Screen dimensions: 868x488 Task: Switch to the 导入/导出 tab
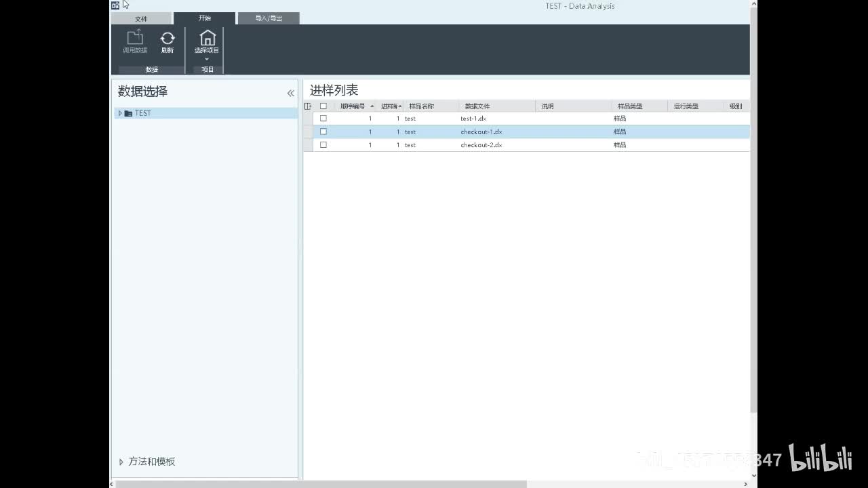click(269, 19)
